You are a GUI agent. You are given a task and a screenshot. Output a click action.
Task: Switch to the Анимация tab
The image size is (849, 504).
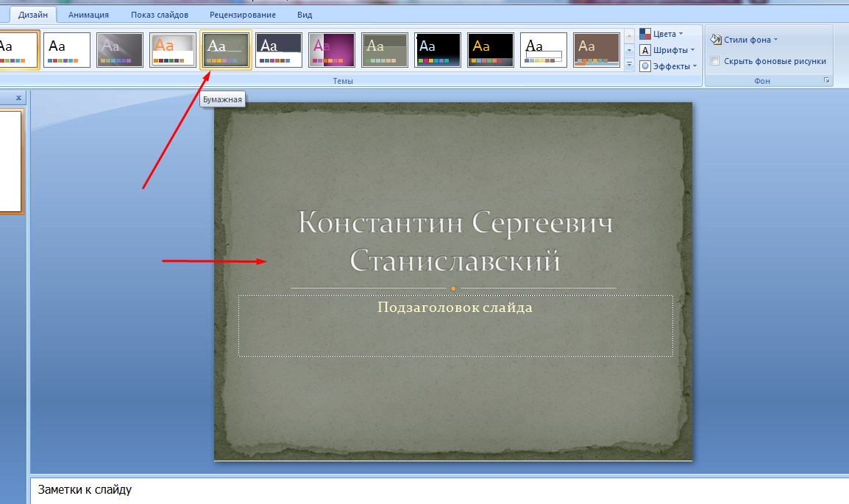coord(88,15)
